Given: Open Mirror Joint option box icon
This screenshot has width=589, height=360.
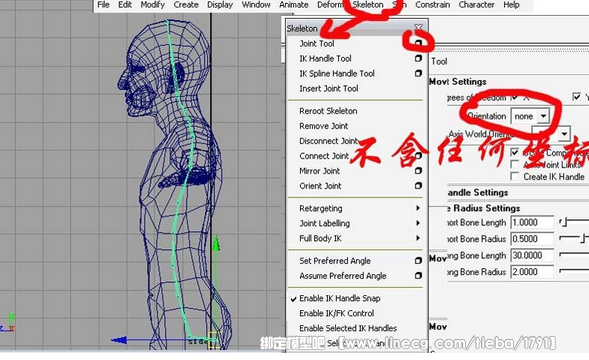Looking at the screenshot, I should [418, 171].
